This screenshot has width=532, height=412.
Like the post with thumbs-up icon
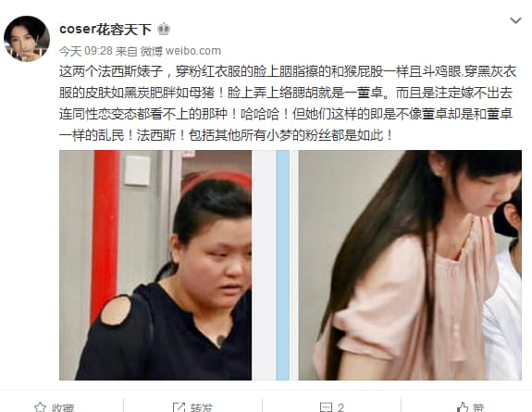[462, 407]
